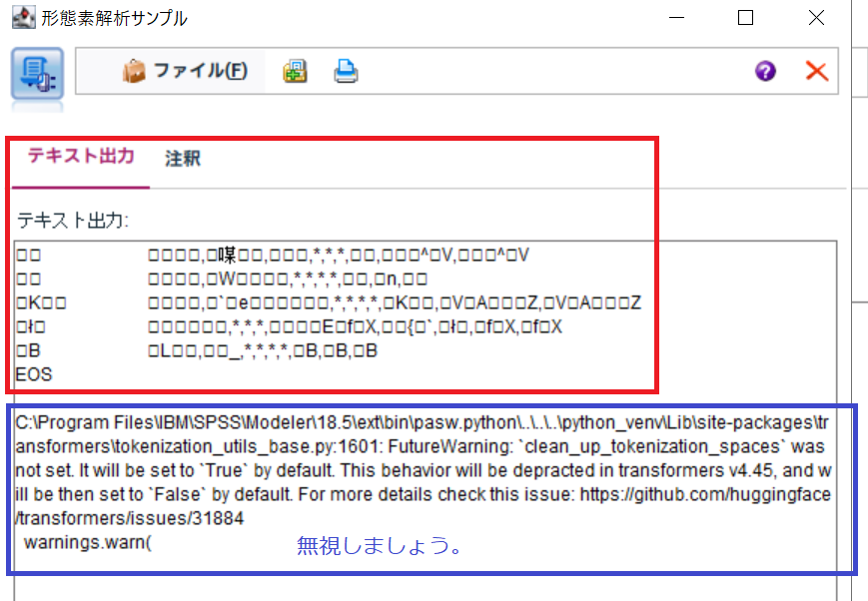Image resolution: width=868 pixels, height=601 pixels.
Task: Close the 形態素解析サンプル window
Action: (x=816, y=18)
